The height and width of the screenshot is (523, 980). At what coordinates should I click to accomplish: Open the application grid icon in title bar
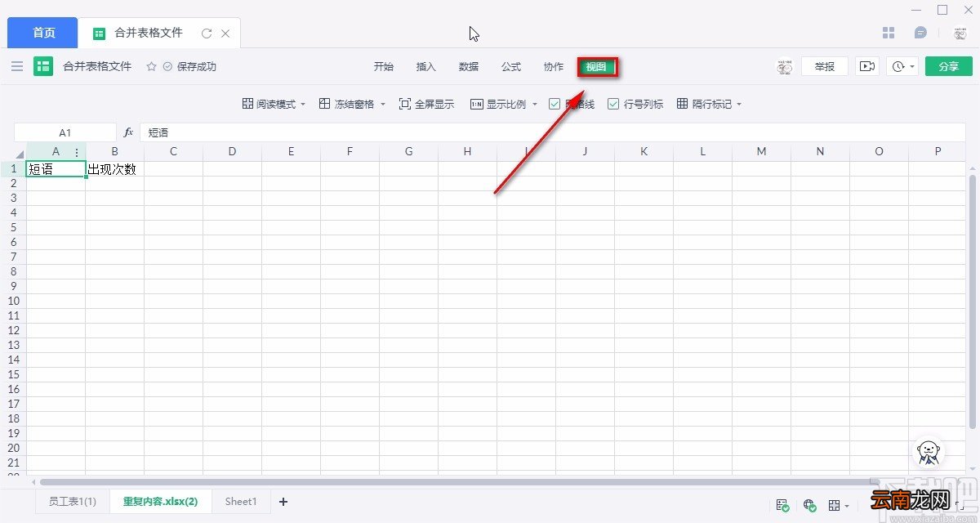coord(889,33)
